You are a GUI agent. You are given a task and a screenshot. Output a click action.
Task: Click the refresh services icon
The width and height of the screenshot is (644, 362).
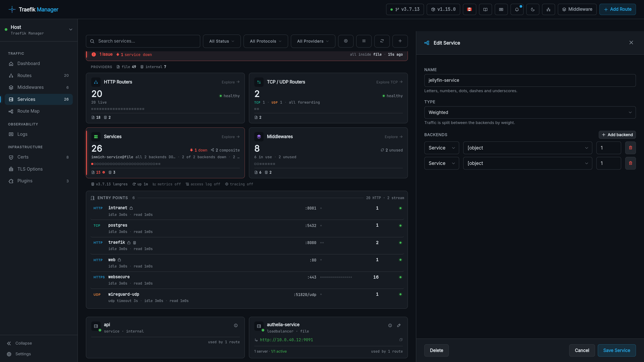pyautogui.click(x=382, y=41)
